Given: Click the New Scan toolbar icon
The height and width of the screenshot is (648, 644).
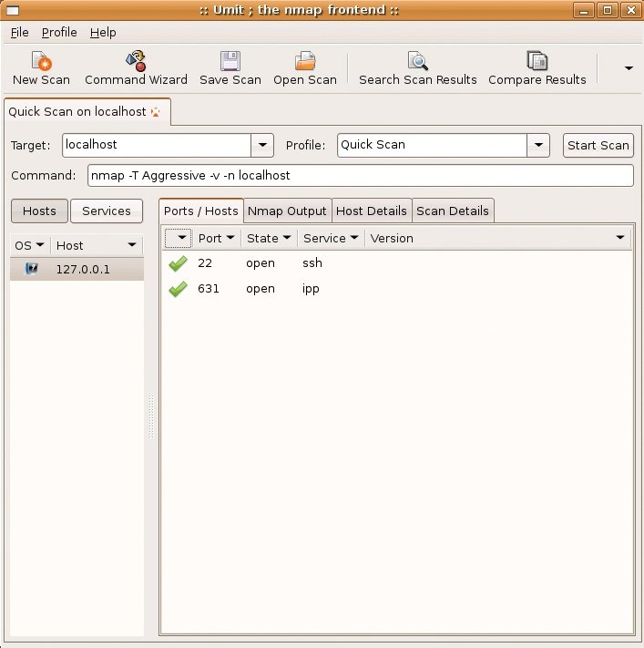Looking at the screenshot, I should [x=41, y=61].
